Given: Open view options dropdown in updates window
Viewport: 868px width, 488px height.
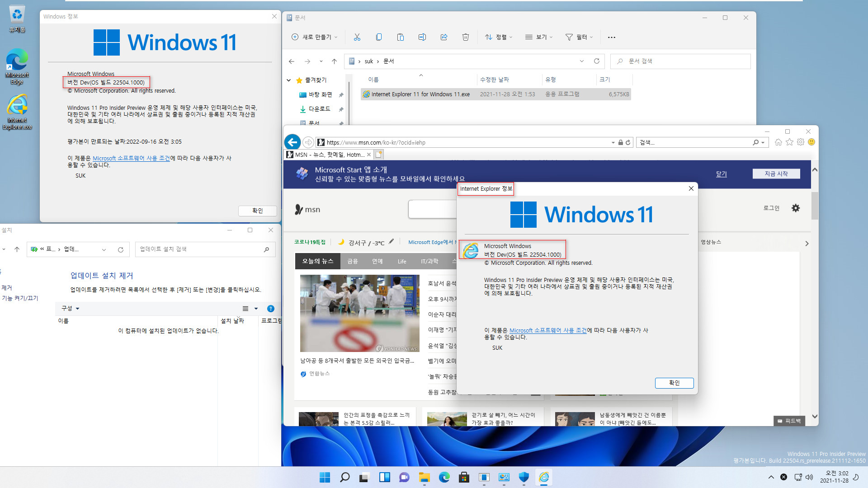Looking at the screenshot, I should pos(256,309).
